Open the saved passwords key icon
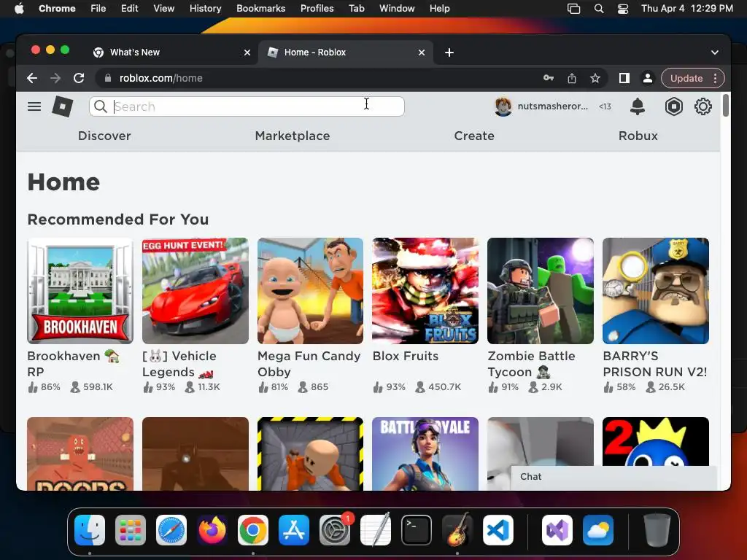Screen dimensions: 747x560 click(x=549, y=78)
